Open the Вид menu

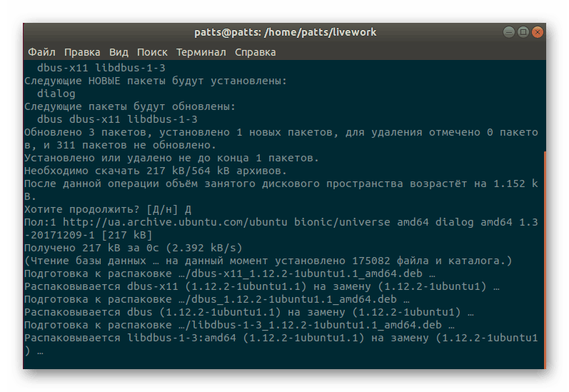pyautogui.click(x=119, y=52)
